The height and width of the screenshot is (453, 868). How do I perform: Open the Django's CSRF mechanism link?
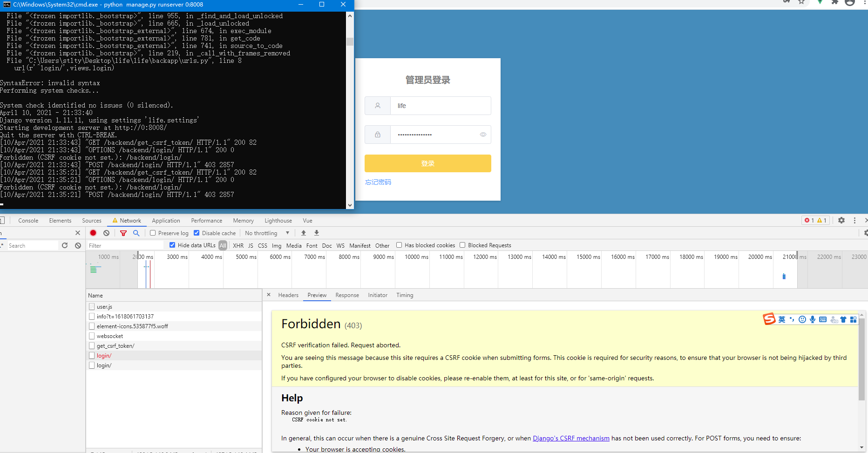pos(571,438)
